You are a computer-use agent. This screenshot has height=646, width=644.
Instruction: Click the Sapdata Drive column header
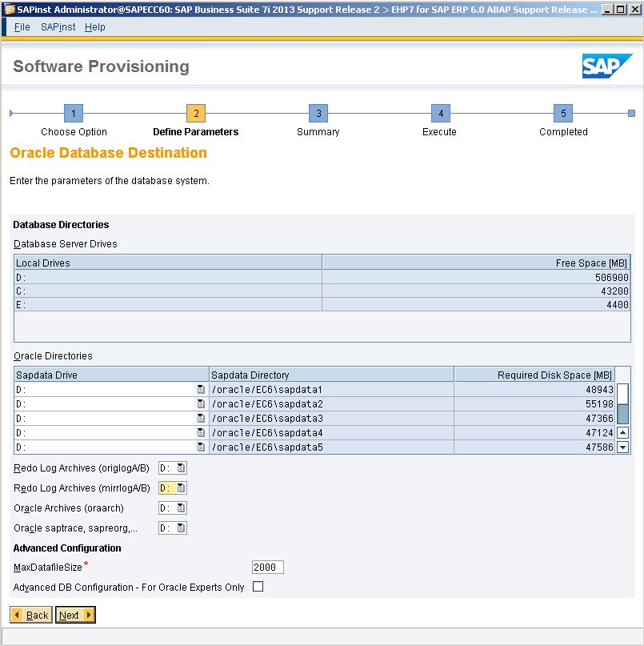111,375
